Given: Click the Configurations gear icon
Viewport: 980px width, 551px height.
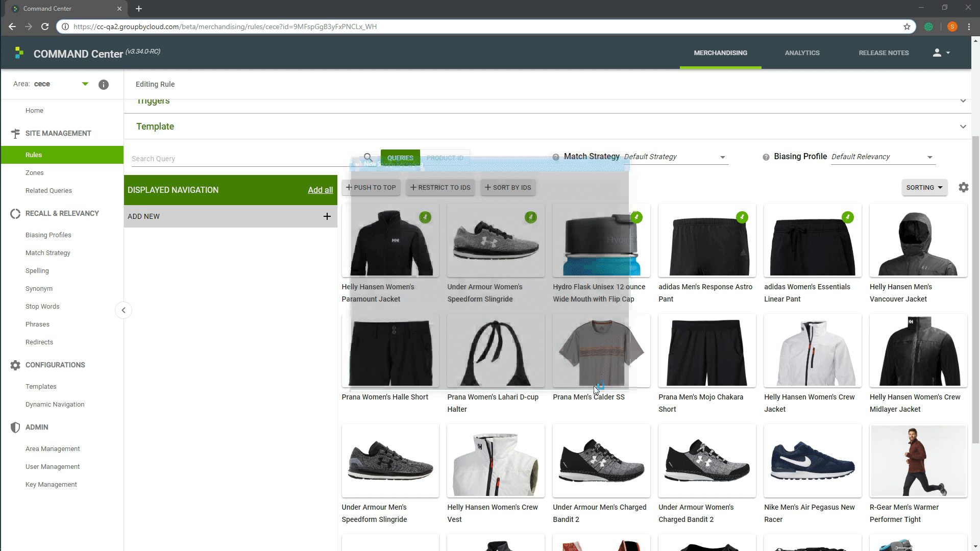Looking at the screenshot, I should coord(15,365).
